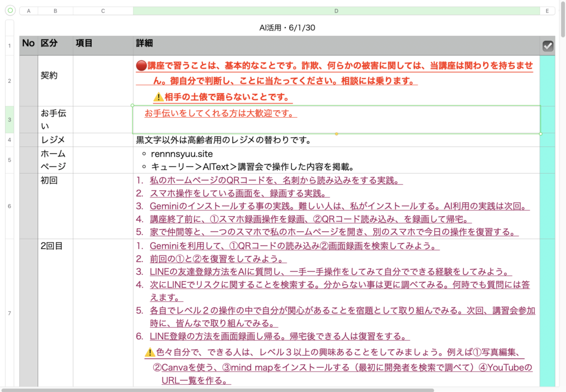566x392 pixels.
Task: Click the top-left green selection handle
Action: [133, 105]
